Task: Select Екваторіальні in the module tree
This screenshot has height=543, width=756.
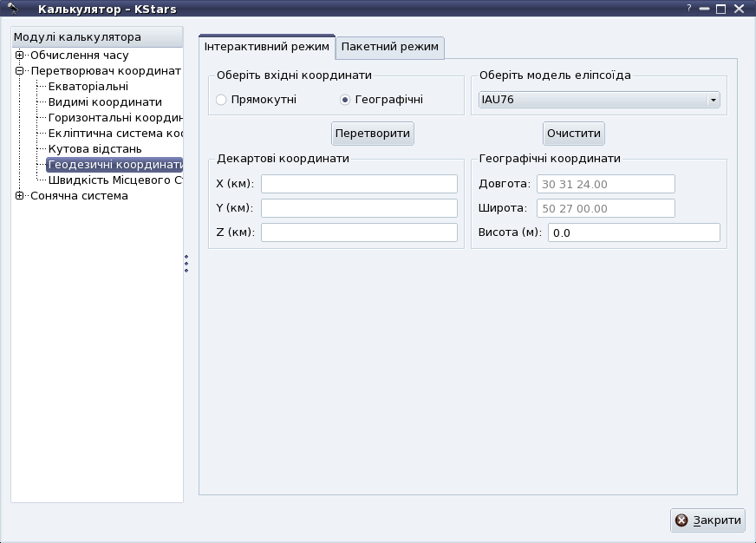Action: click(x=88, y=87)
